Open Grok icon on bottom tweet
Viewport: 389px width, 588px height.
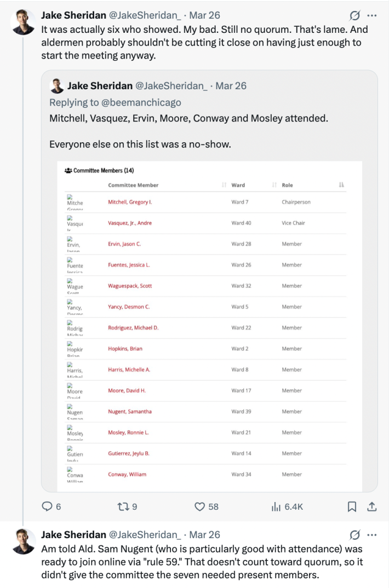click(354, 534)
